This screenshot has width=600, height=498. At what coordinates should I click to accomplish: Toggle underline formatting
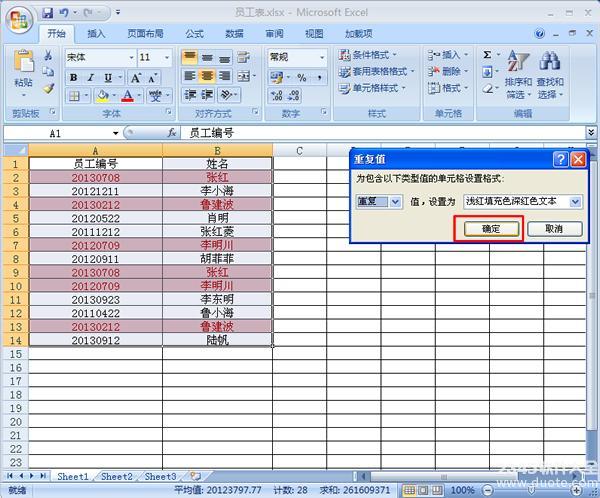(x=108, y=78)
